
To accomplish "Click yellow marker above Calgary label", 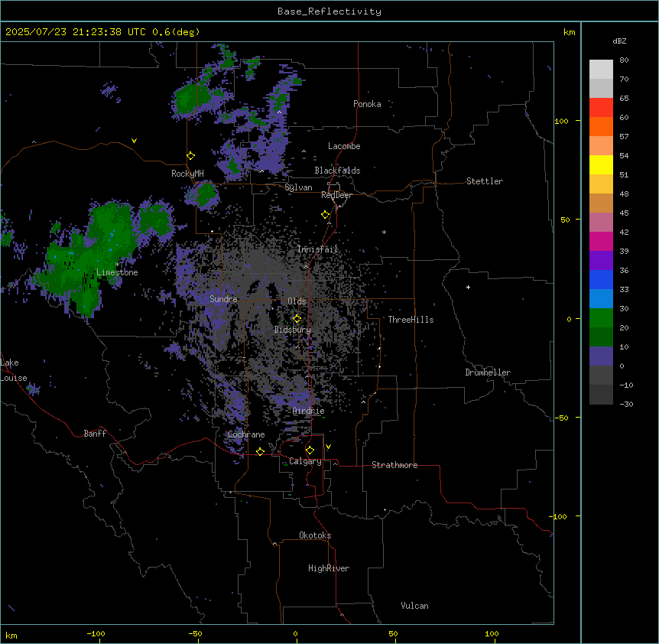I will 310,450.
